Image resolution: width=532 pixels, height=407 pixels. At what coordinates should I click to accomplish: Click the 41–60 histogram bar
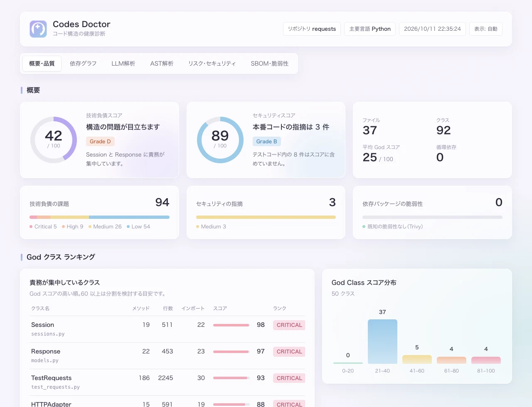417,359
